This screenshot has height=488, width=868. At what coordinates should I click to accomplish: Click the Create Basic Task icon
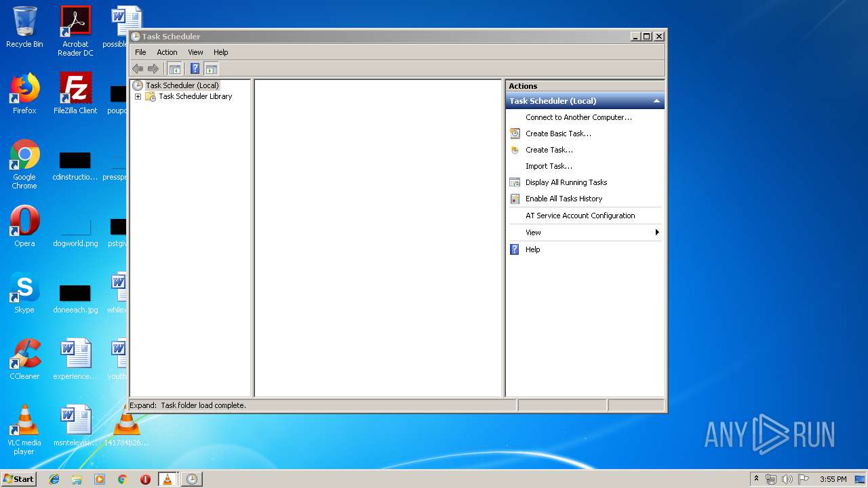[515, 134]
